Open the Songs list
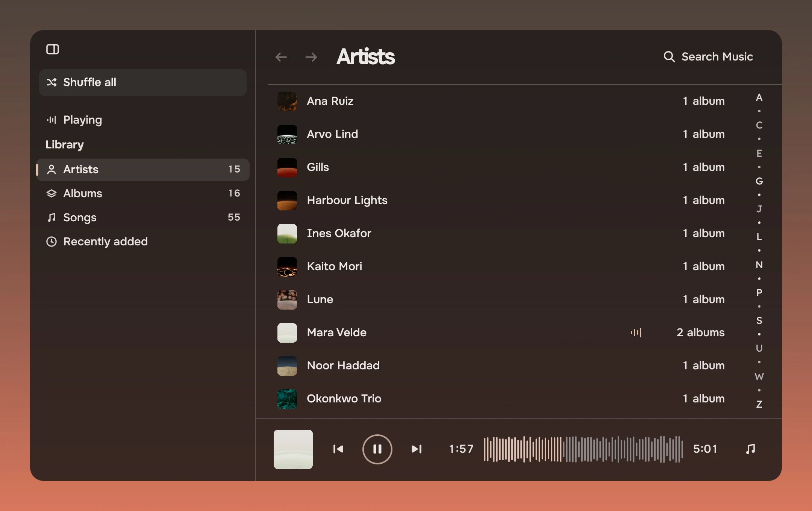This screenshot has width=812, height=511. [x=143, y=218]
